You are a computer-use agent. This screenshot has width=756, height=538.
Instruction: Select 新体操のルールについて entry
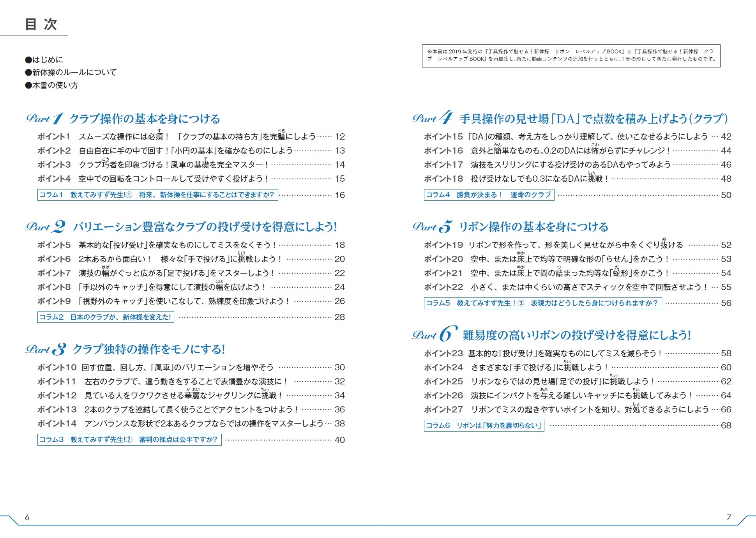tap(71, 73)
